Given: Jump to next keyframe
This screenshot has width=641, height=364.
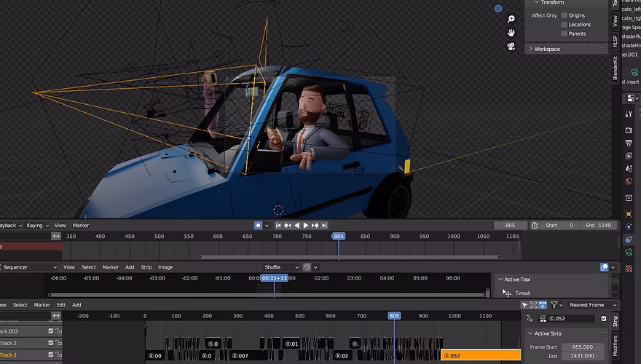Looking at the screenshot, I should tap(315, 226).
